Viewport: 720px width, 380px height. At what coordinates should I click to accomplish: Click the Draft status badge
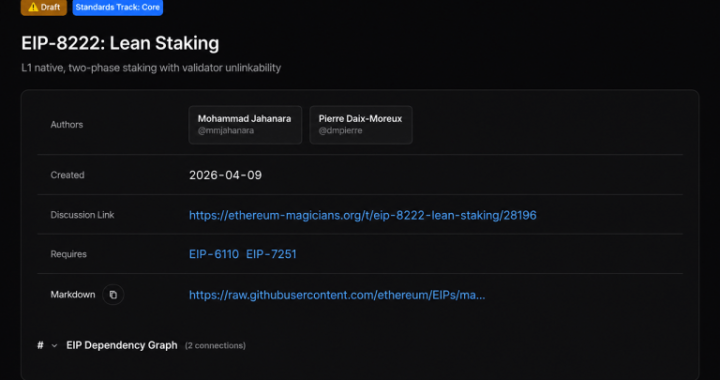(x=44, y=7)
